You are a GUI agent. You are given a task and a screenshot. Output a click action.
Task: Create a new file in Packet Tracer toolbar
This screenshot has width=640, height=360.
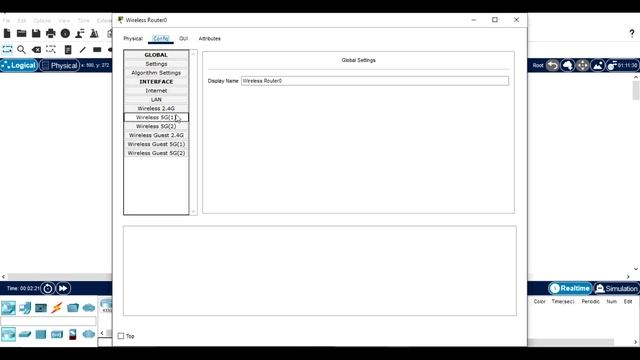(x=7, y=33)
